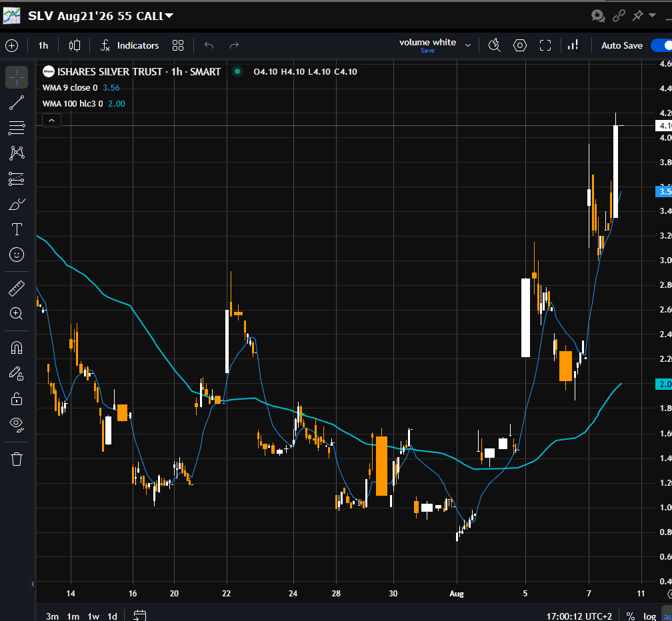Open the Indicators dialog
Screen dimensions: 672x621
coord(130,45)
